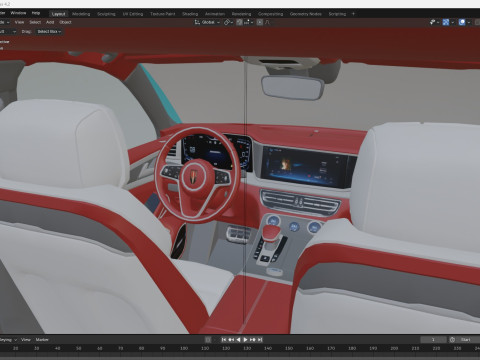Select the center infotainment screen object
The image size is (480, 360).
point(305,167)
